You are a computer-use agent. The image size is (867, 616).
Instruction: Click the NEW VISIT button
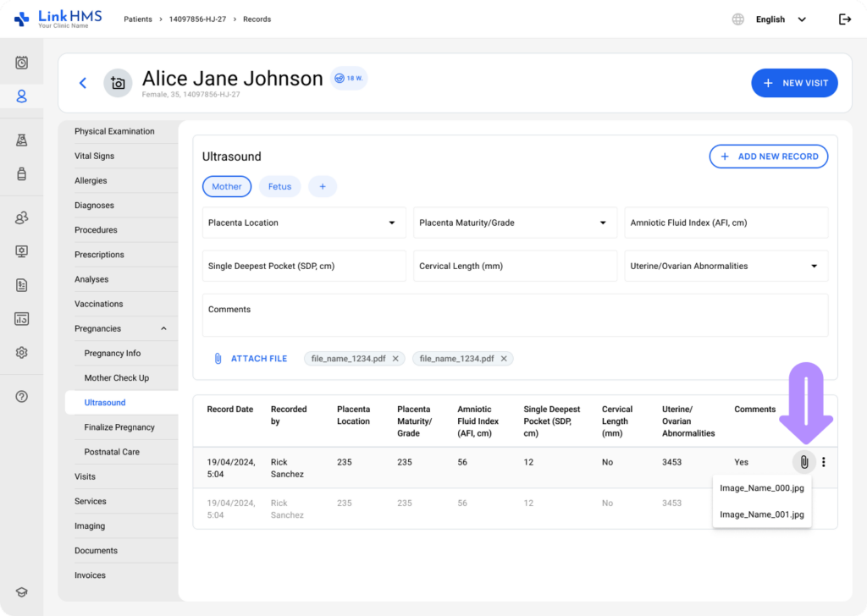click(794, 84)
